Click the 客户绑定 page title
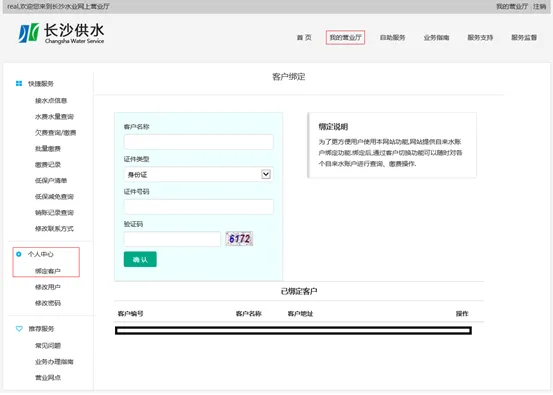 pyautogui.click(x=289, y=77)
